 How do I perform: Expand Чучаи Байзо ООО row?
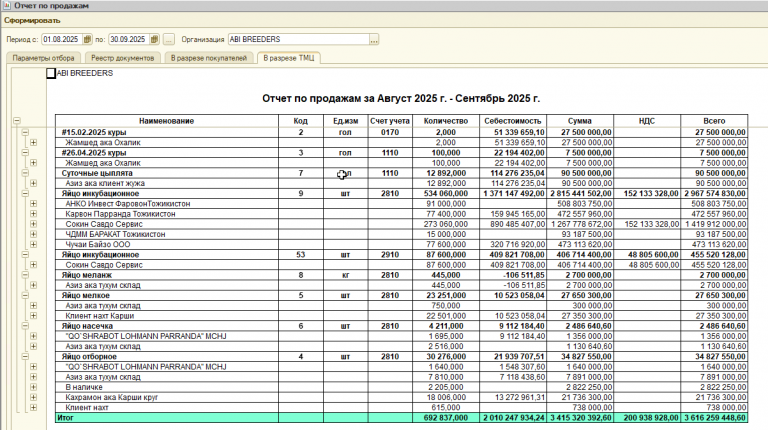click(x=33, y=244)
